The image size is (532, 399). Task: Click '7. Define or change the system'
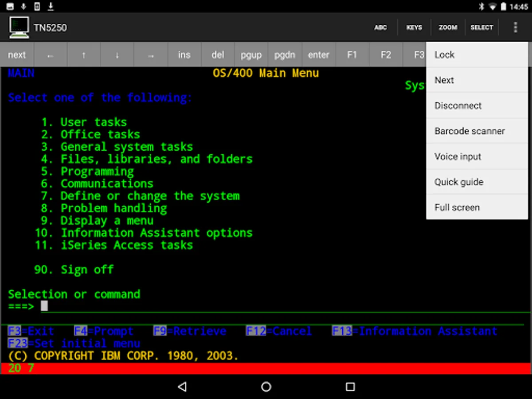pyautogui.click(x=140, y=196)
